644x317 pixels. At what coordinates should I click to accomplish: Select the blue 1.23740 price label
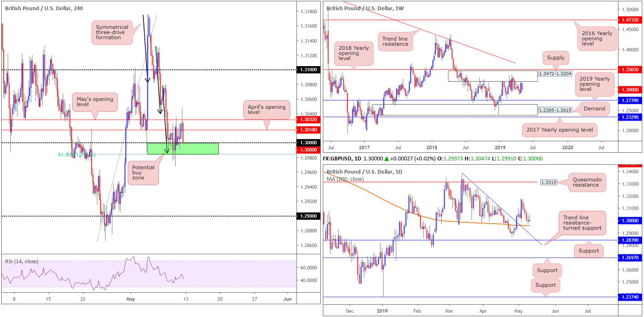[x=631, y=297]
